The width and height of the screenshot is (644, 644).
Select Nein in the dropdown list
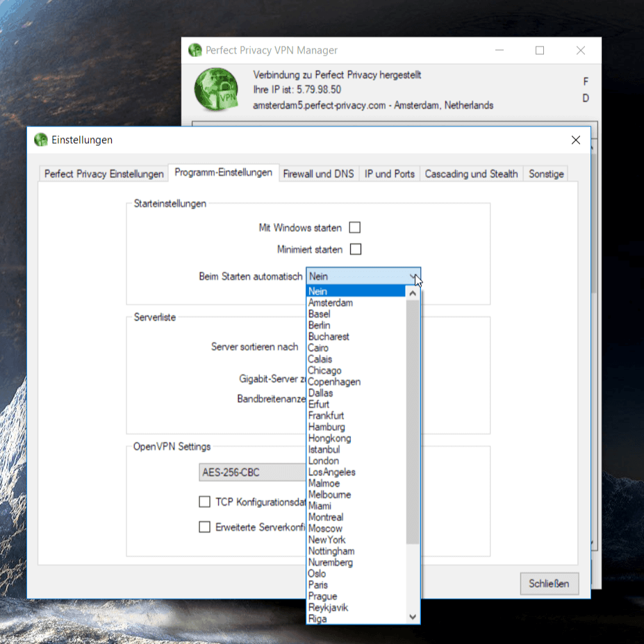tap(356, 291)
